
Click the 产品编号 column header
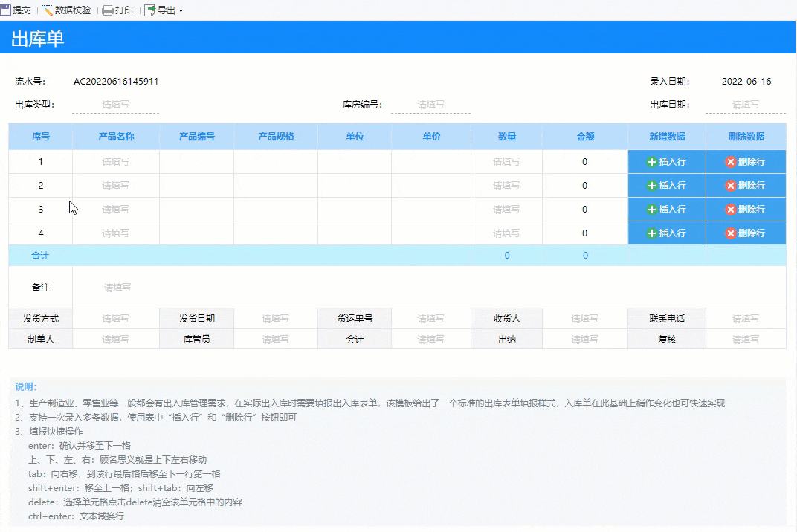[197, 136]
